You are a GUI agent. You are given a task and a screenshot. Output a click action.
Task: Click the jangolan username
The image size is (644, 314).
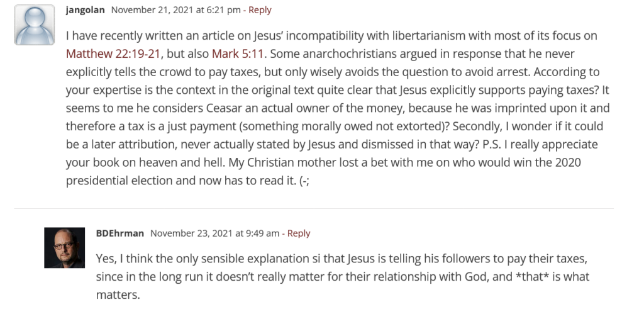[85, 10]
